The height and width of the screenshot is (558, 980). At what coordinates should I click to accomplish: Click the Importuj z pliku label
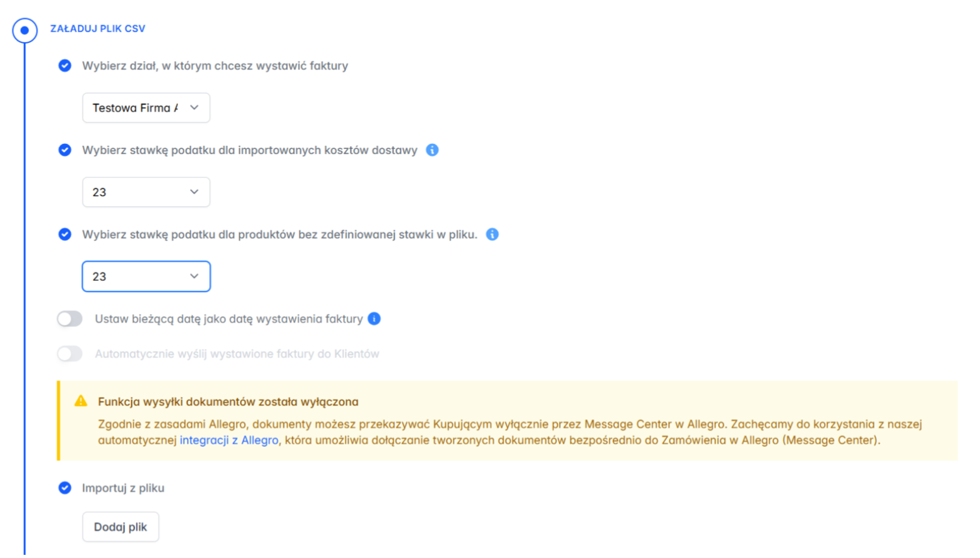click(x=123, y=488)
